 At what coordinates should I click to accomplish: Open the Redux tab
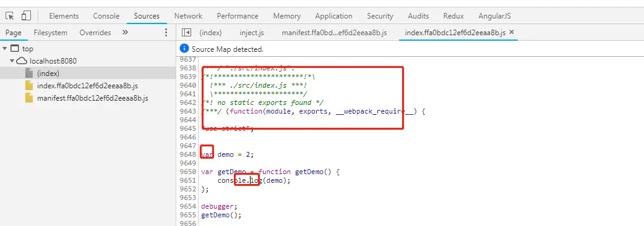pyautogui.click(x=453, y=16)
